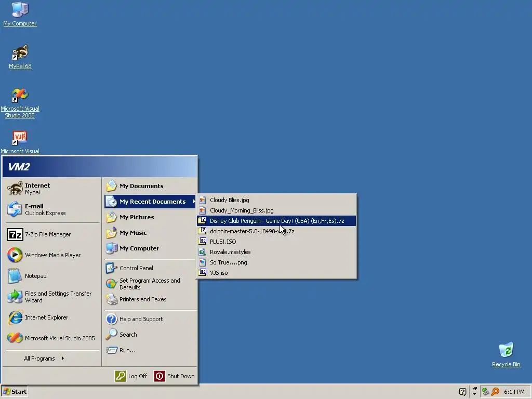
Task: Launch Mypal Internet browser from Start menu
Action: tap(52, 189)
